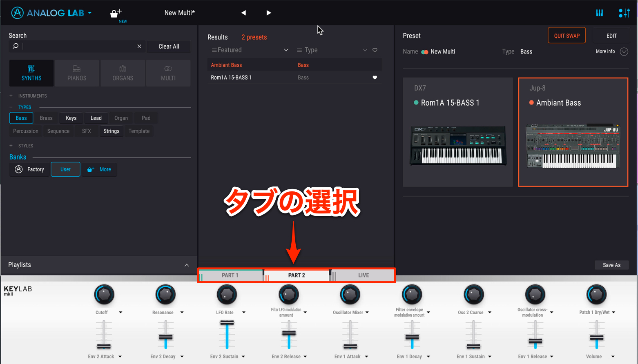Viewport: 638px width, 364px height.
Task: Click the Resonance knob
Action: 165,294
